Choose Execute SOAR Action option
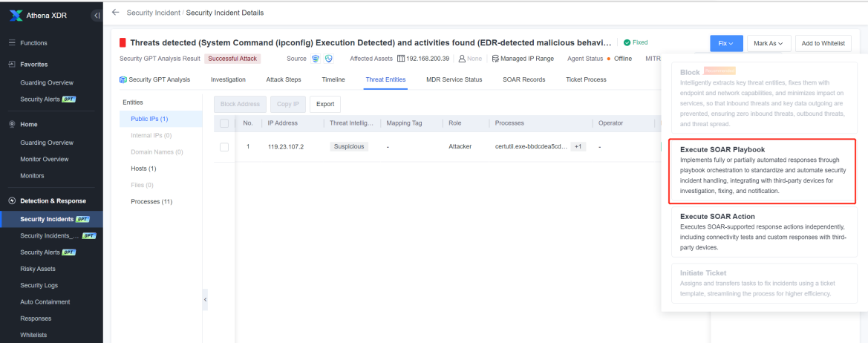Screen dimensions: 868x343 point(764,232)
